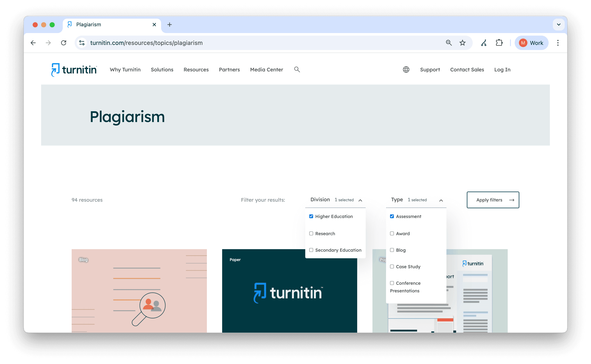Go to Support page
Viewport: 591px width, 364px height.
[430, 69]
